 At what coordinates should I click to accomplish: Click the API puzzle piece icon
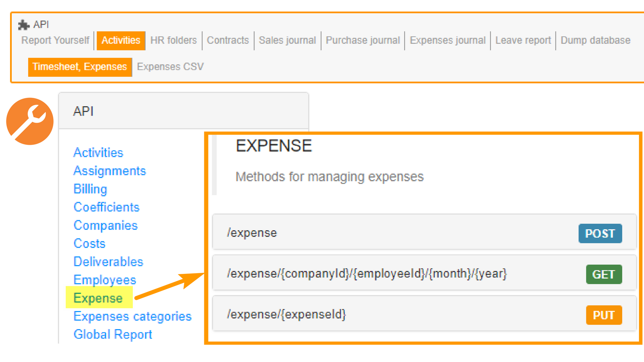(23, 25)
